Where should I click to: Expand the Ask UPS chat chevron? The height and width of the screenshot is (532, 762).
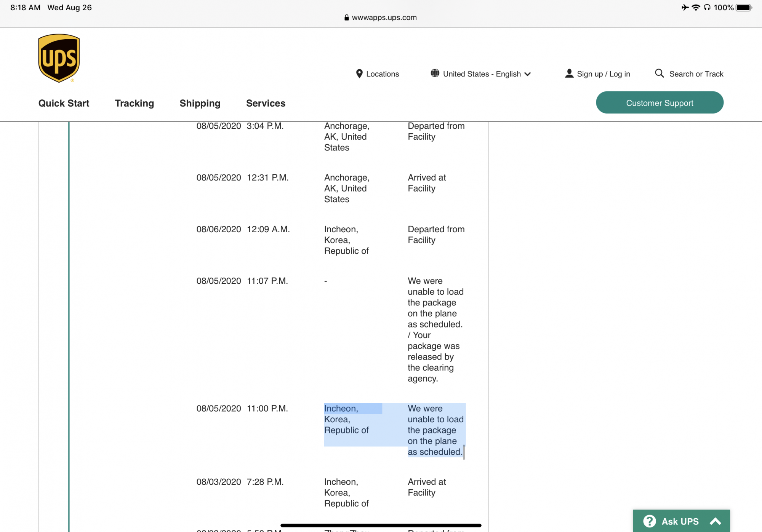pyautogui.click(x=715, y=521)
